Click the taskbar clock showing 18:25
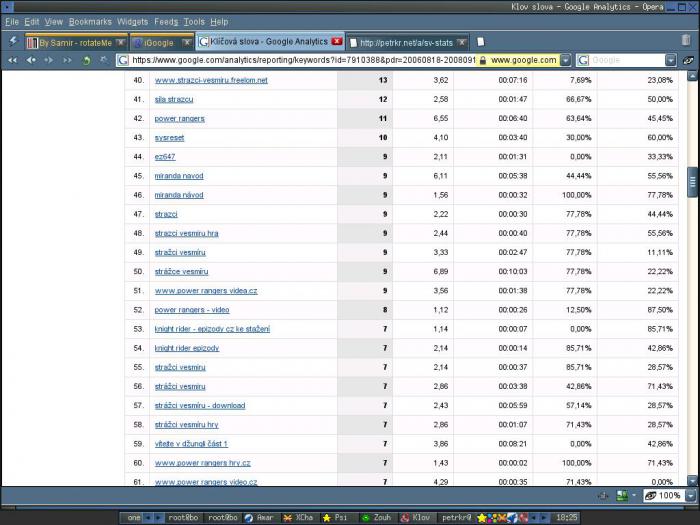The height and width of the screenshot is (525, 700). pos(567,517)
